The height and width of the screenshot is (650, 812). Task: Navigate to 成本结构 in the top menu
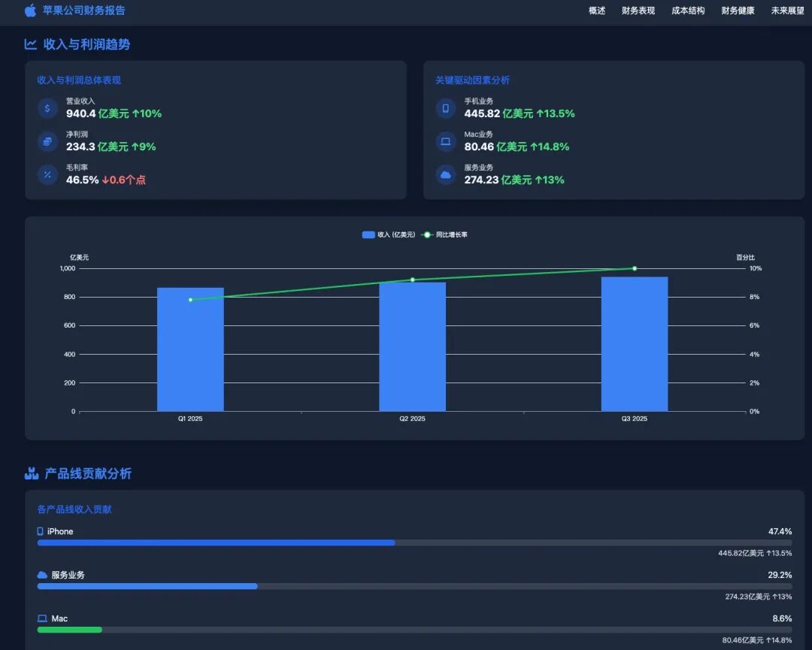pyautogui.click(x=688, y=11)
